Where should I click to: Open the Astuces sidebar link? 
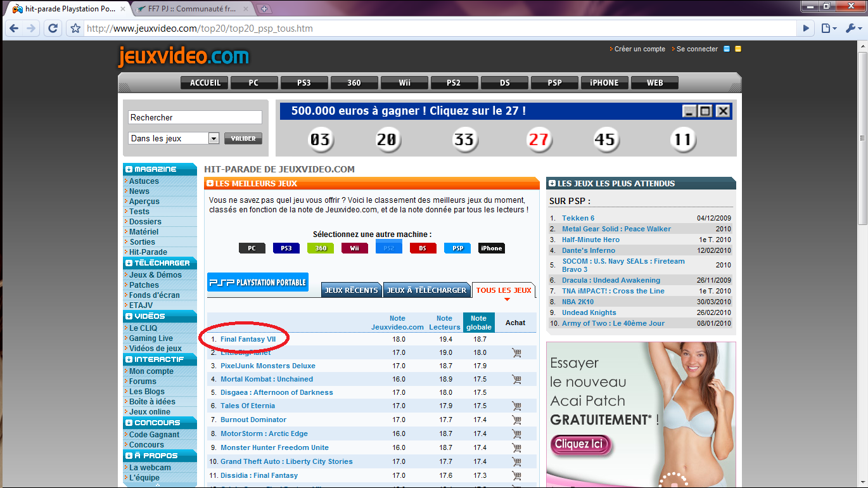click(x=144, y=181)
